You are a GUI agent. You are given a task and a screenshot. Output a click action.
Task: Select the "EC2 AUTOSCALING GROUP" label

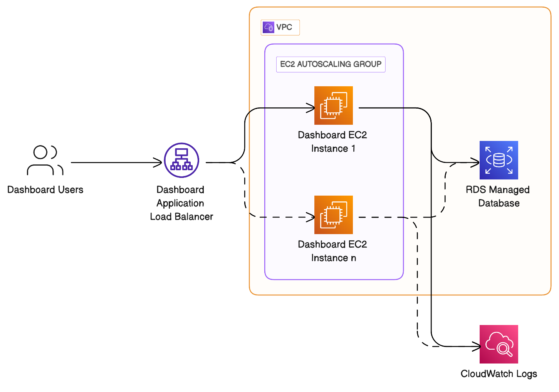331,64
